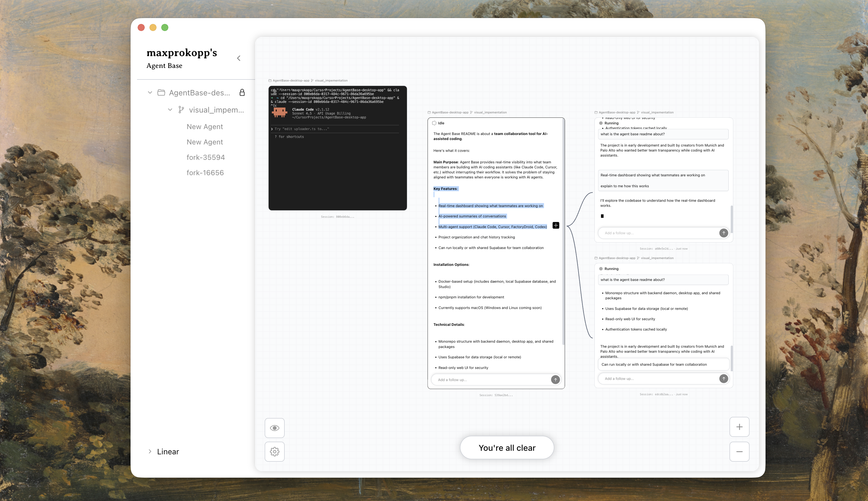Screen dimensions: 868x501
Task: Click "Session: 808eb6da..." under the terminal
Action: (x=338, y=217)
